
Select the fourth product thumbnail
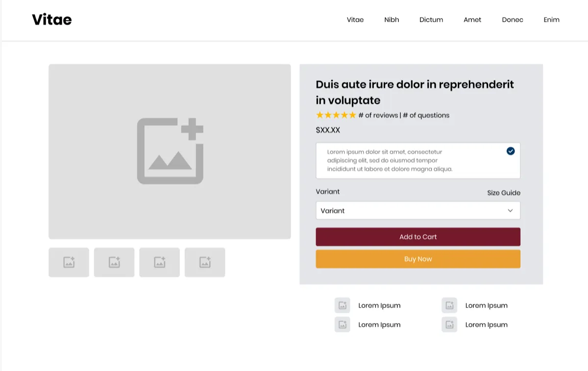coord(205,262)
